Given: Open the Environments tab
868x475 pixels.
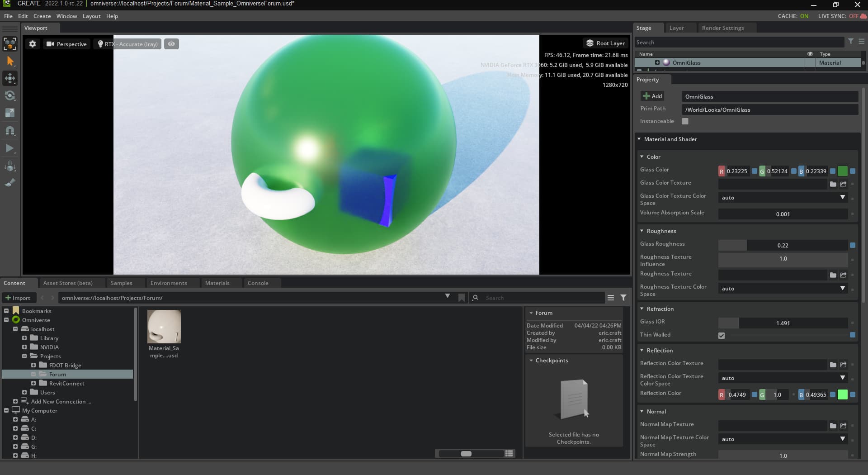Looking at the screenshot, I should (x=169, y=283).
